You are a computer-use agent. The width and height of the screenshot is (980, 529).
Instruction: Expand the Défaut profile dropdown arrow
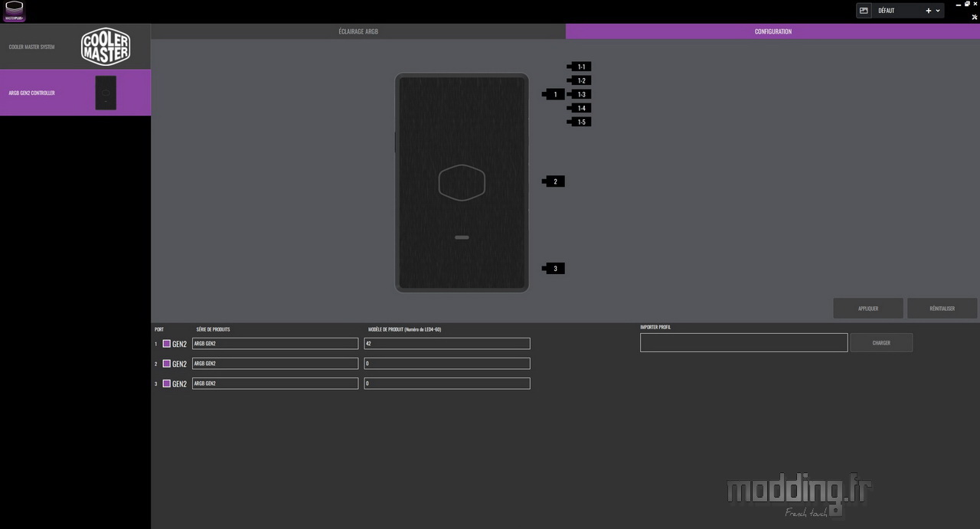click(x=938, y=11)
